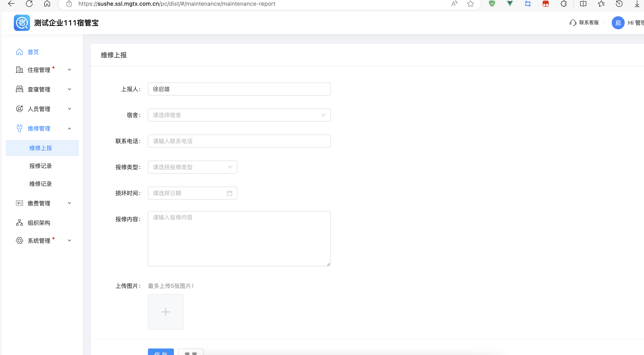Toggle split screen view icon
Viewport: 644px width, 355px height.
(583, 3)
